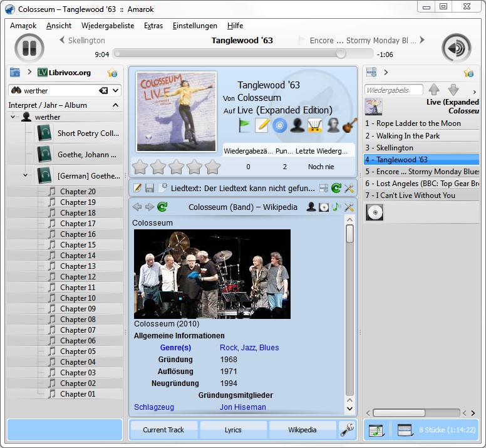Switch to the Current Track applet tab

coord(163,430)
